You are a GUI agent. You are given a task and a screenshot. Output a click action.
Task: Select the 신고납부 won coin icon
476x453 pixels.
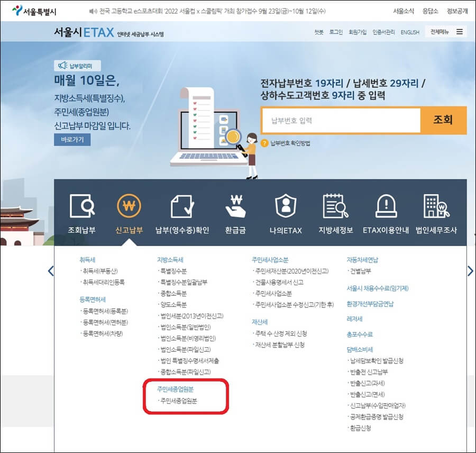[x=129, y=206]
